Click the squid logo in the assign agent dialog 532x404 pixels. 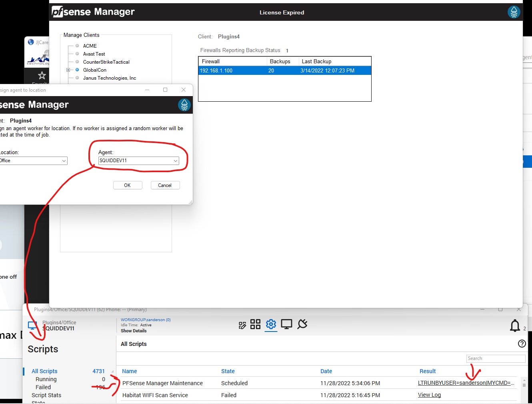pos(184,105)
